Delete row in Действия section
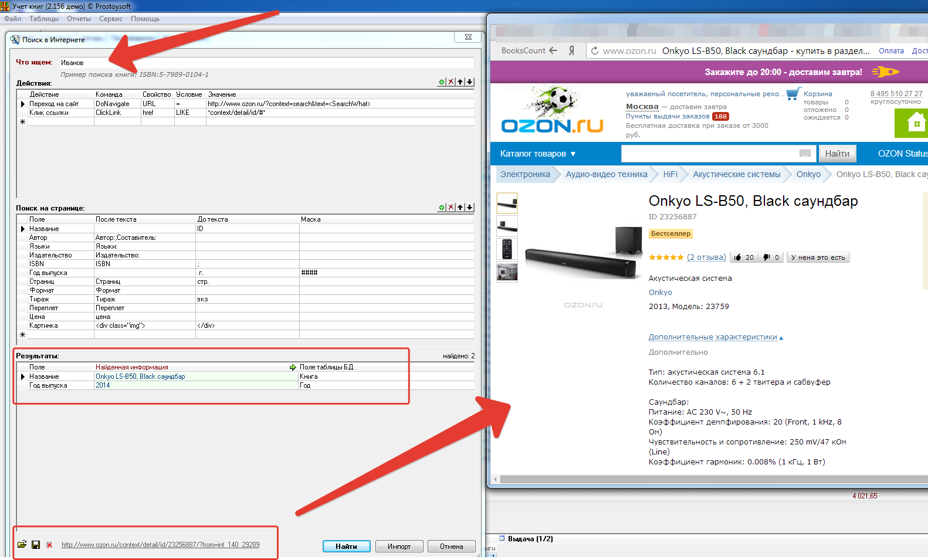The image size is (928, 560). (451, 82)
